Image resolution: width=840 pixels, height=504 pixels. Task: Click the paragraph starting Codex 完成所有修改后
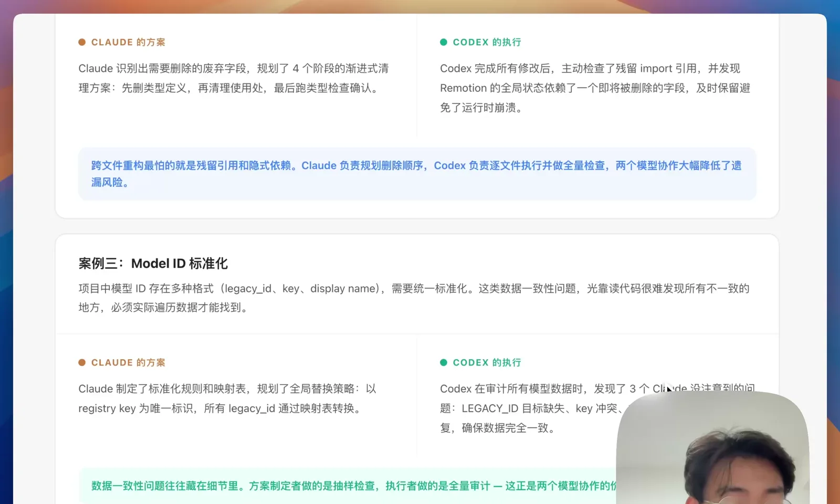595,88
